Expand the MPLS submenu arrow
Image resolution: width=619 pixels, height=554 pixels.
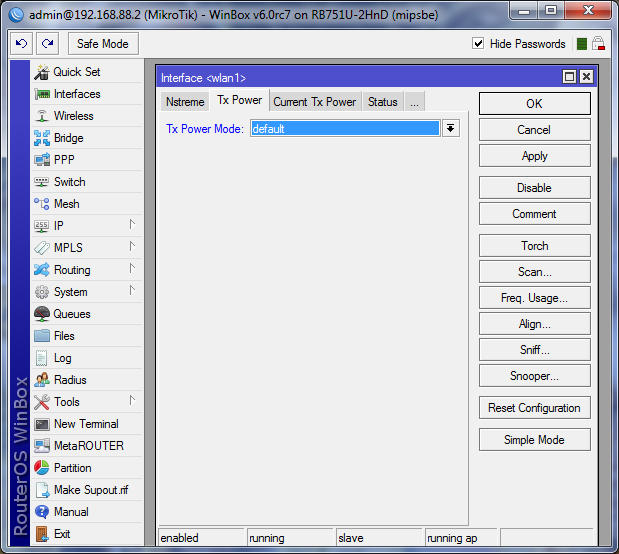point(132,246)
